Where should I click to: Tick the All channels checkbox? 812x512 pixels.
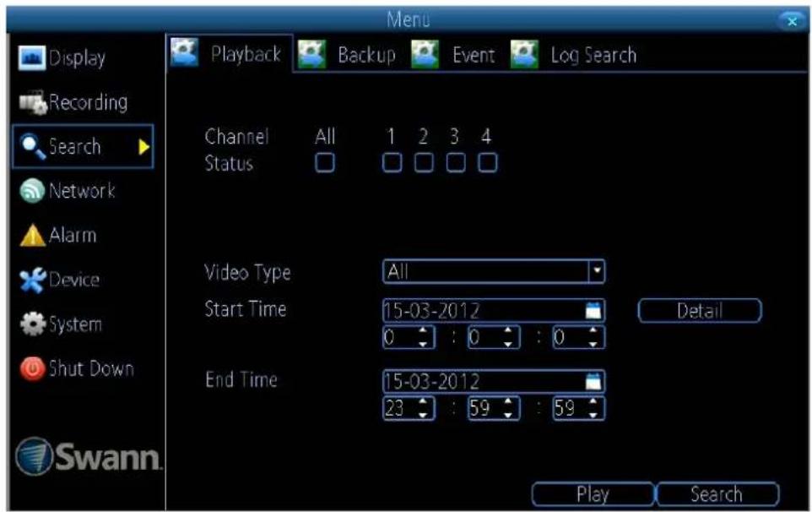coord(325,163)
